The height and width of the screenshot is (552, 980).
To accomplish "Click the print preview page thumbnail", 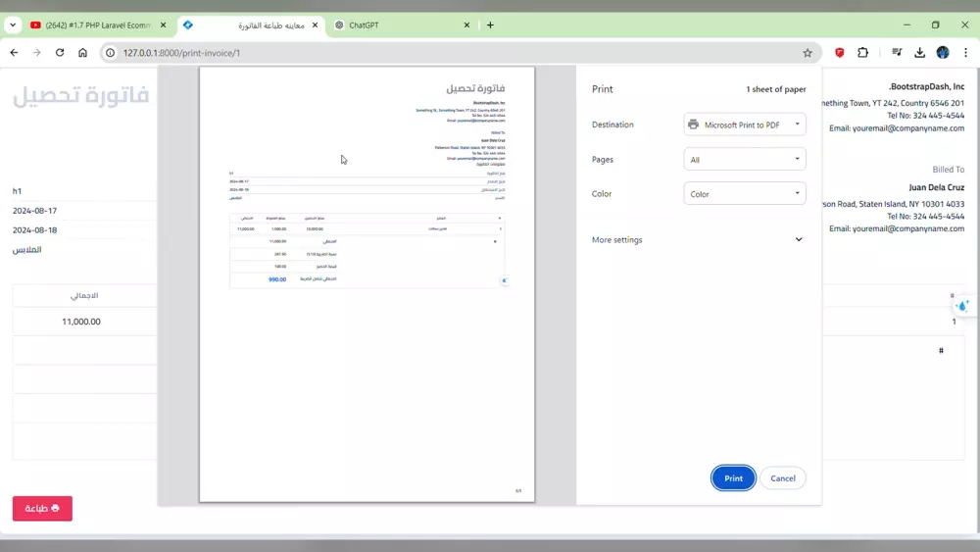I will click(x=367, y=284).
